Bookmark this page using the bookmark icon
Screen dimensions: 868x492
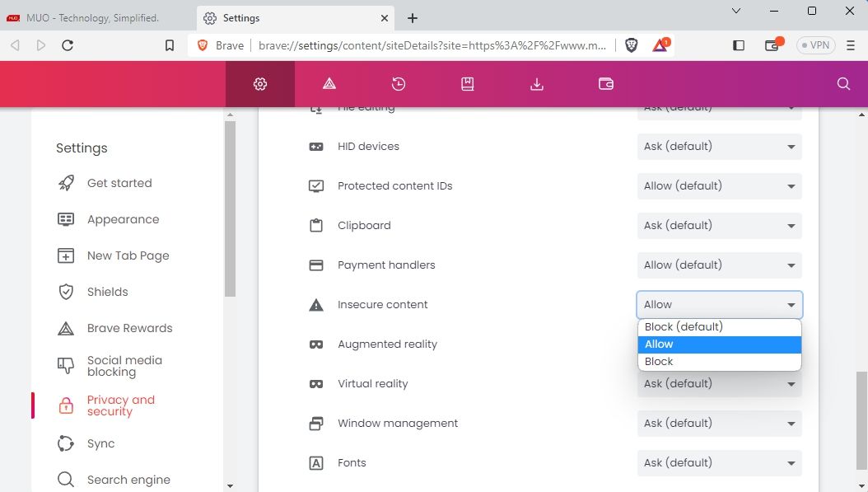(170, 45)
